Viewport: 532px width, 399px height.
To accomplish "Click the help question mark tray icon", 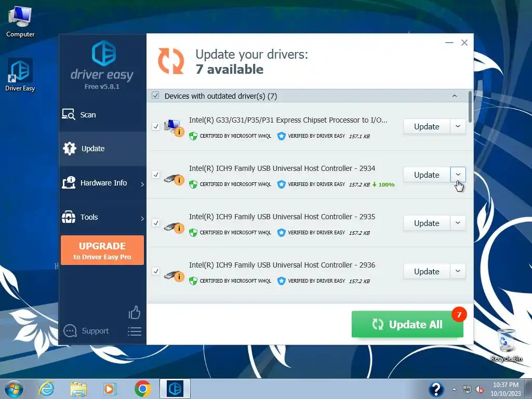I will (436, 389).
